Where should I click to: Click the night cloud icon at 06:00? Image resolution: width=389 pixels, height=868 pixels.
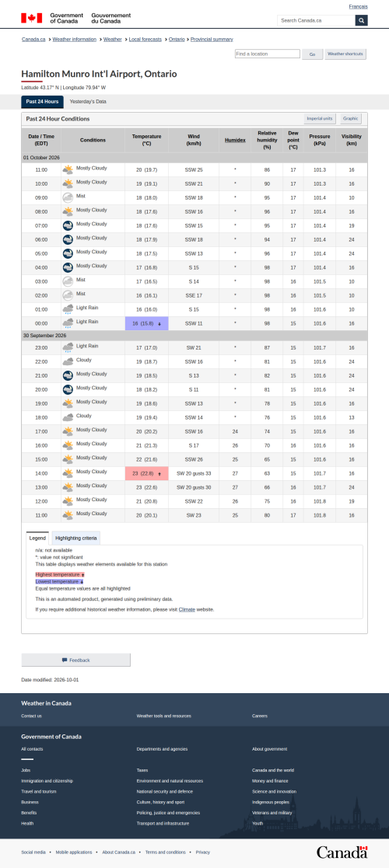pyautogui.click(x=68, y=239)
